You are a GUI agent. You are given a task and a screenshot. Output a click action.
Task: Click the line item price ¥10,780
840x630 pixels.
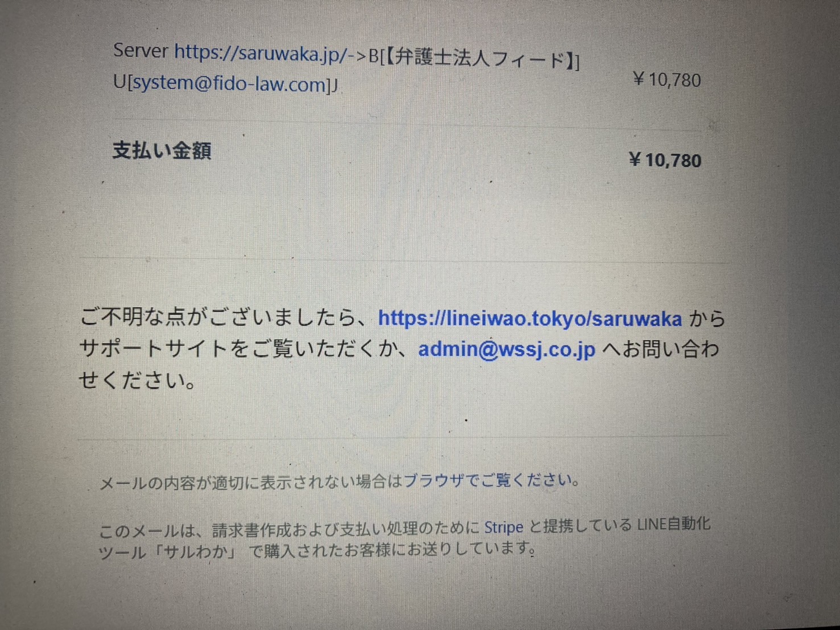click(667, 80)
